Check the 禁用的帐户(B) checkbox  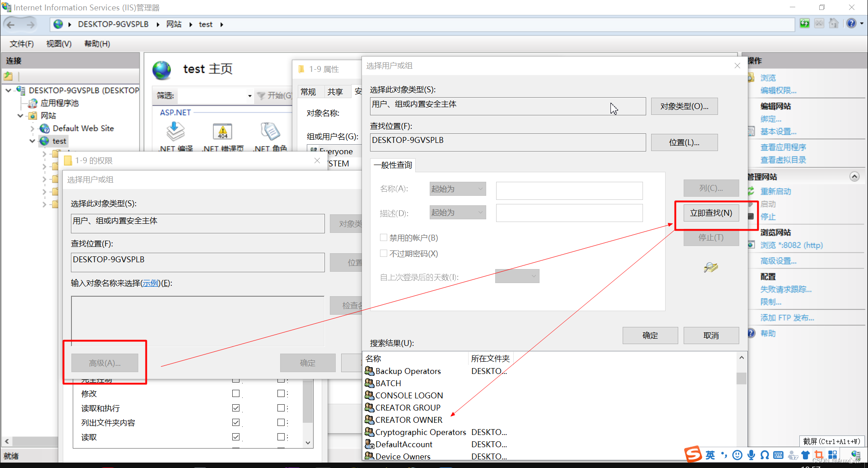tap(384, 237)
